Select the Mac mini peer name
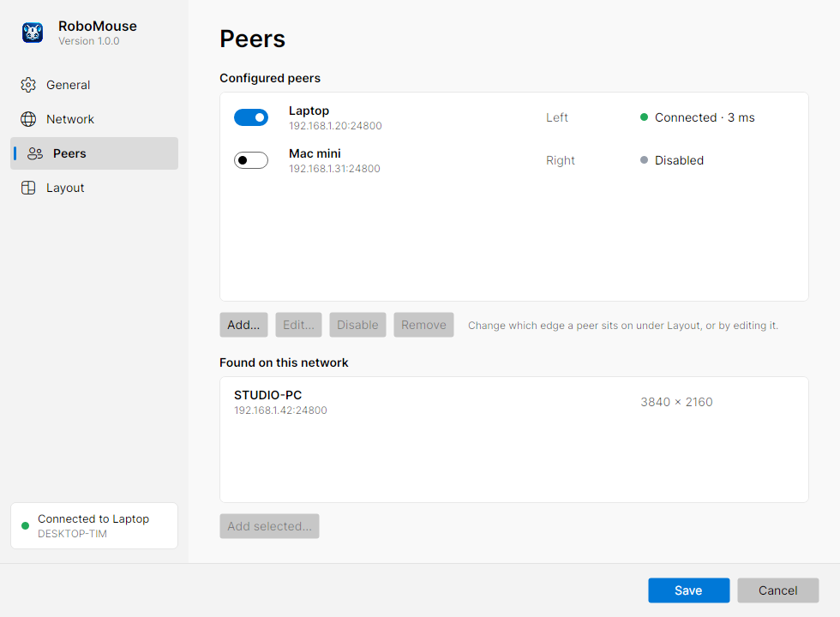This screenshot has height=617, width=840. click(x=315, y=153)
